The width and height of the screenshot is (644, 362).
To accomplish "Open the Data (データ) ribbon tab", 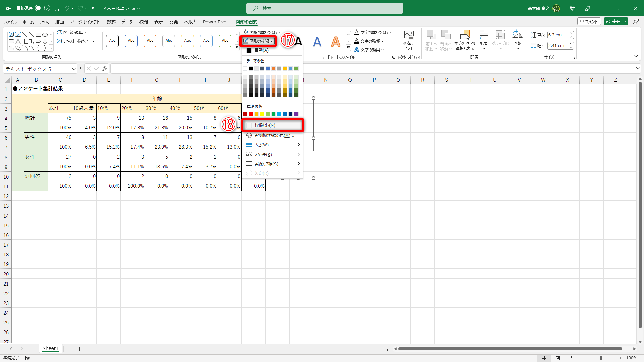I will [127, 22].
